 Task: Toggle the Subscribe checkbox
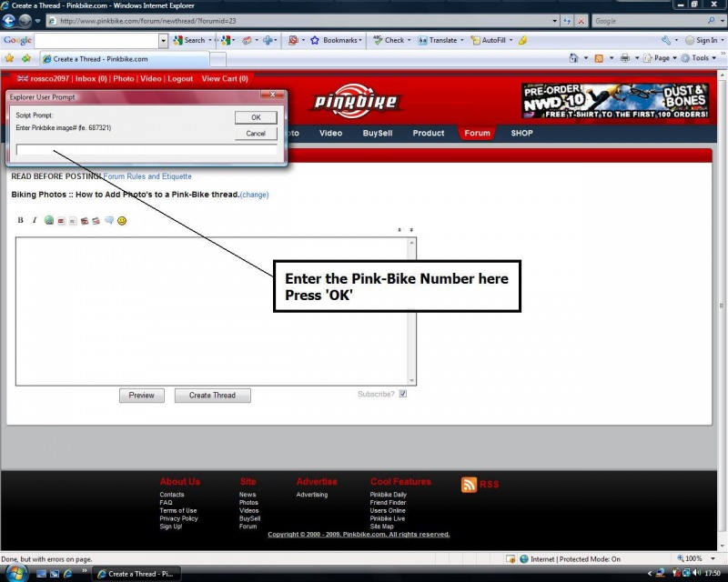point(402,394)
